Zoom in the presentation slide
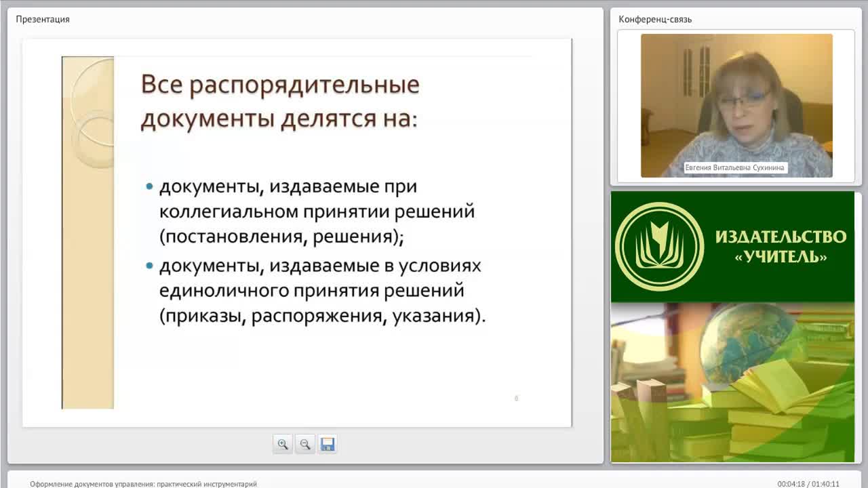 coord(283,444)
